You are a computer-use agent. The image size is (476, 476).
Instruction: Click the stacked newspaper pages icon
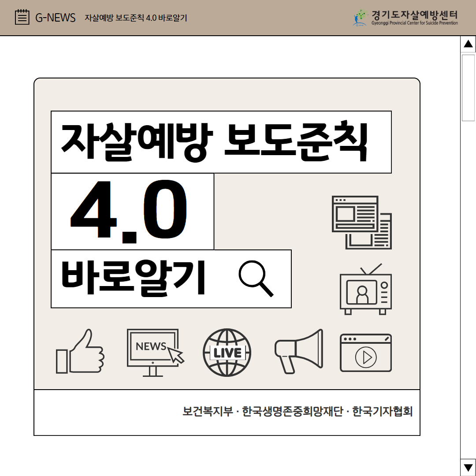[x=361, y=223]
